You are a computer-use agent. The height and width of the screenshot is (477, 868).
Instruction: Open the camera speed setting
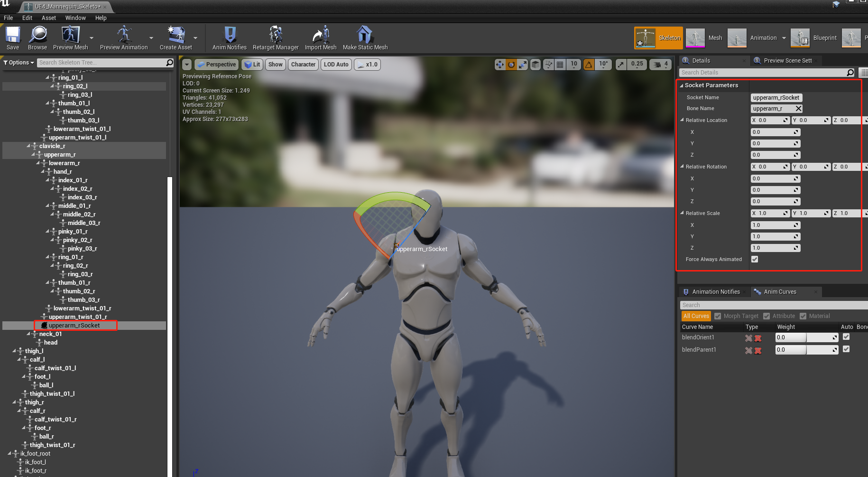(660, 65)
